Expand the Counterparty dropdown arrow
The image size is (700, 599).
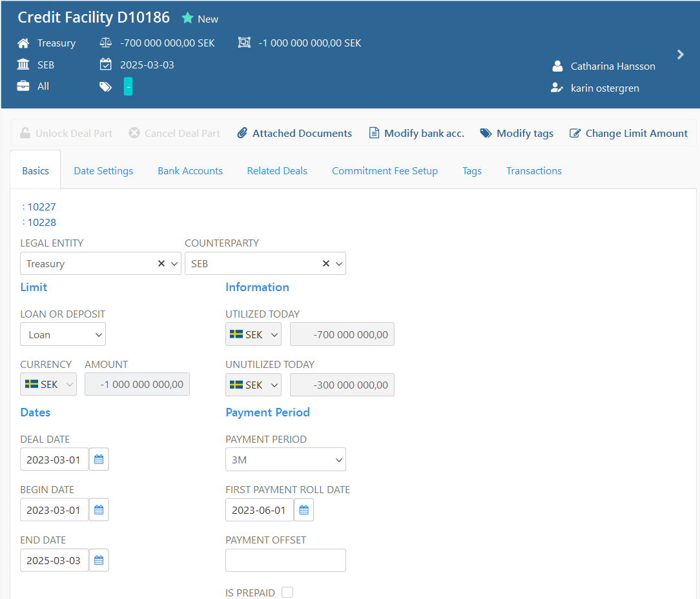pos(339,263)
